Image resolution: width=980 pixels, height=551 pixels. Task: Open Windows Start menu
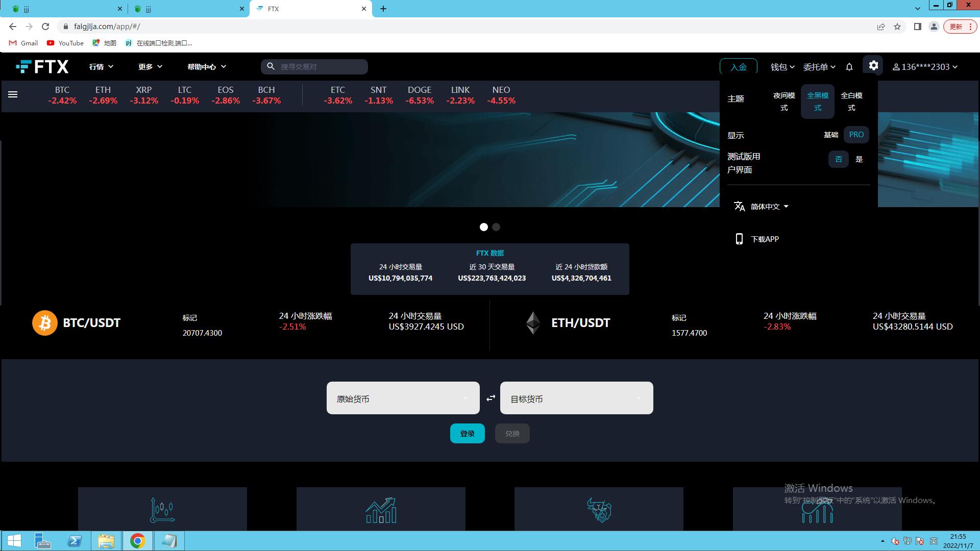pos(14,541)
